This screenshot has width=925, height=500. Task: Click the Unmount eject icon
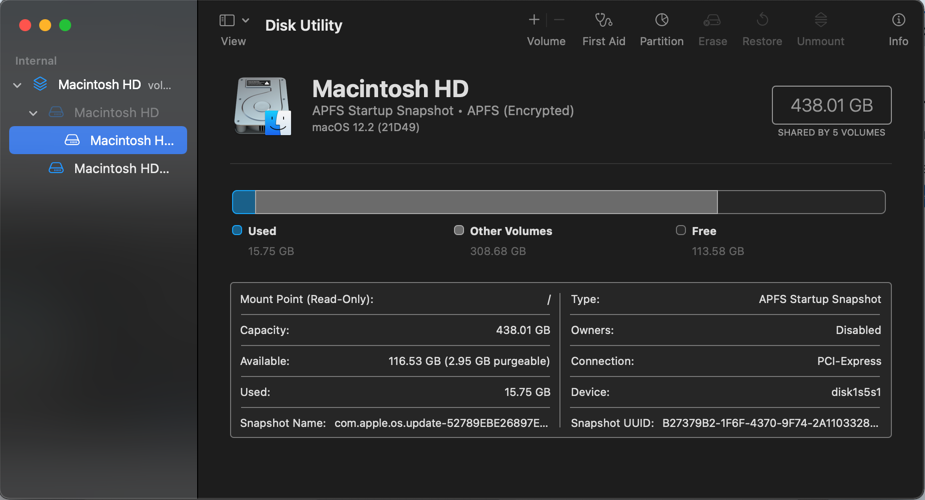pyautogui.click(x=821, y=20)
